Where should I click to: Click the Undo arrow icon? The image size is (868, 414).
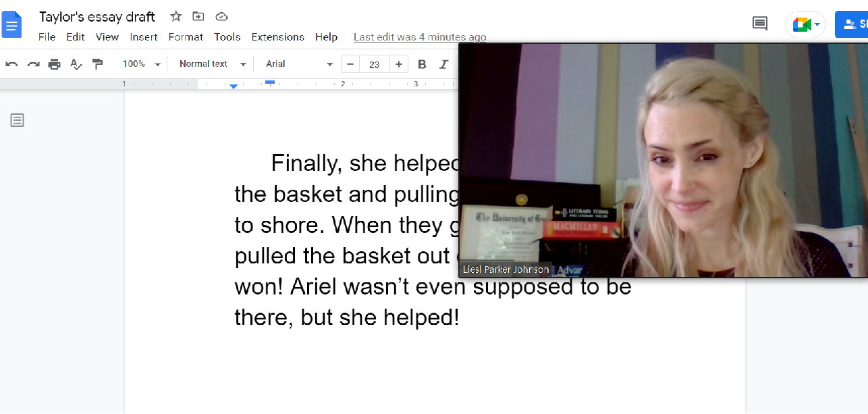(11, 64)
